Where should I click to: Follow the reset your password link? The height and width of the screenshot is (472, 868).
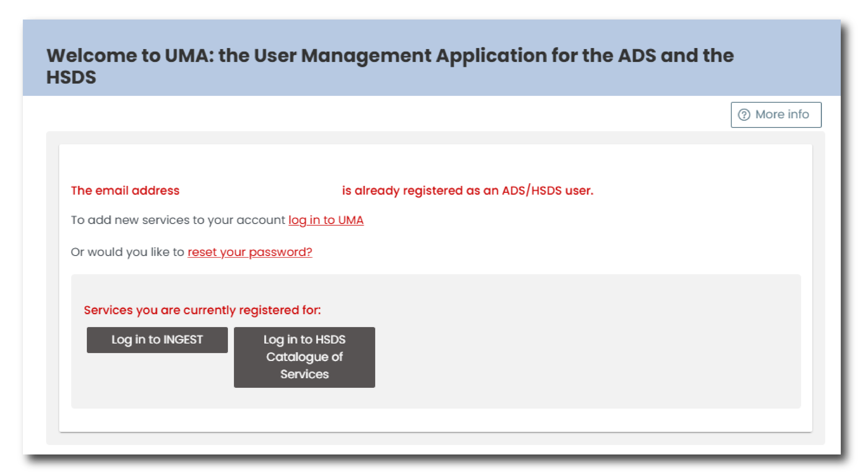tap(250, 252)
